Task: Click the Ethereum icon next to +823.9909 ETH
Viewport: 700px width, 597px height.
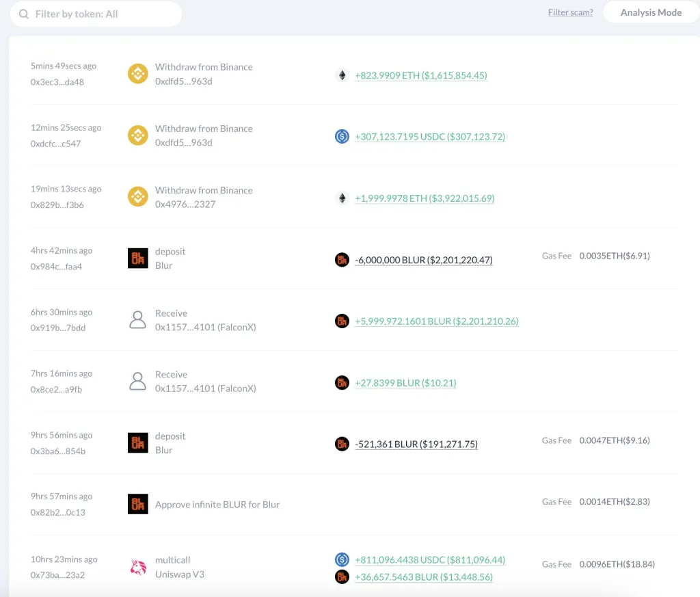Action: [342, 75]
